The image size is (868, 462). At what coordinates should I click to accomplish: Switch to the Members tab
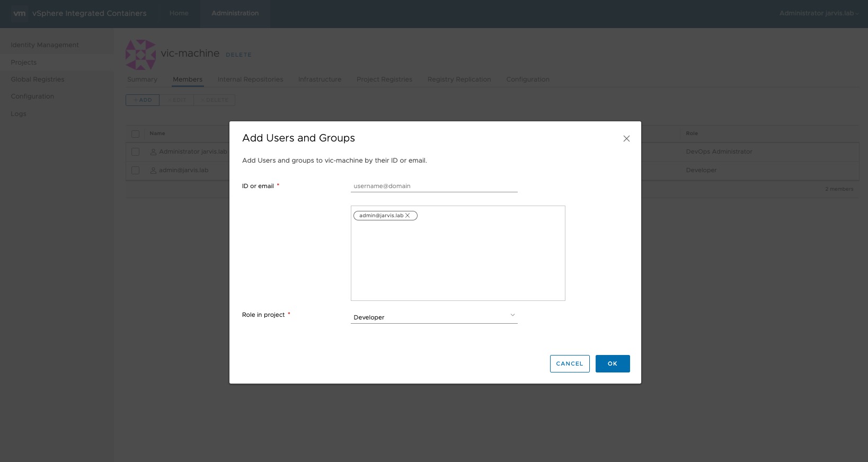(188, 79)
